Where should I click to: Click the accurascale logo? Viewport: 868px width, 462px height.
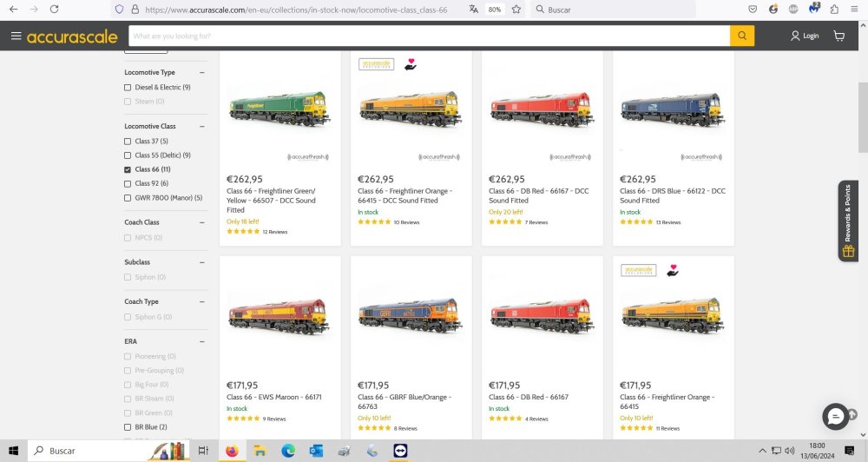click(x=72, y=36)
